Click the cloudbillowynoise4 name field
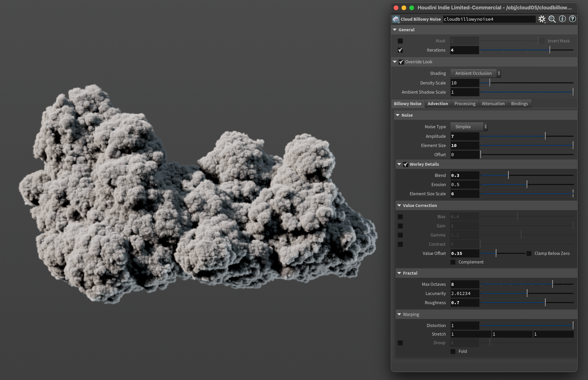The width and height of the screenshot is (588, 380). tap(489, 19)
